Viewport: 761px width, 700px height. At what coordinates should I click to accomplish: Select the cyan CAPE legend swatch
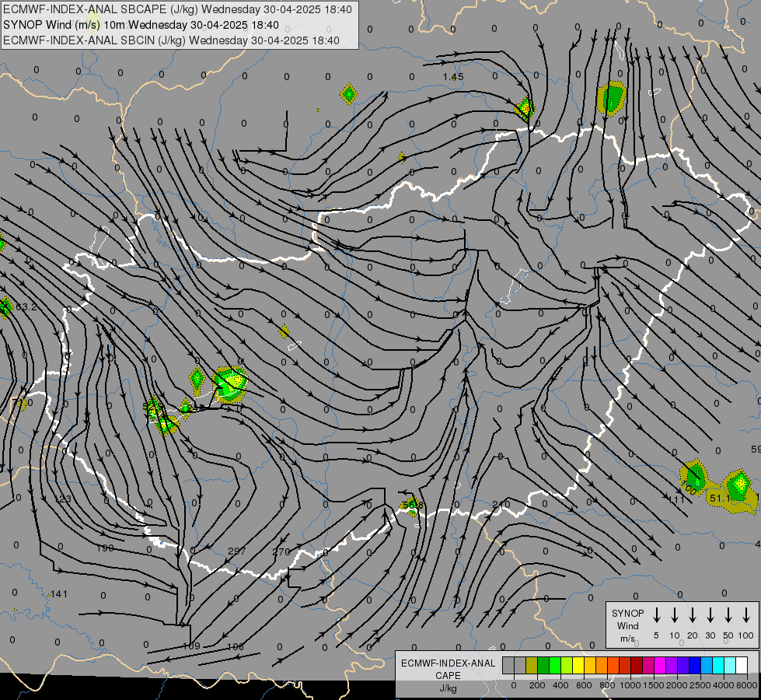coord(719,665)
